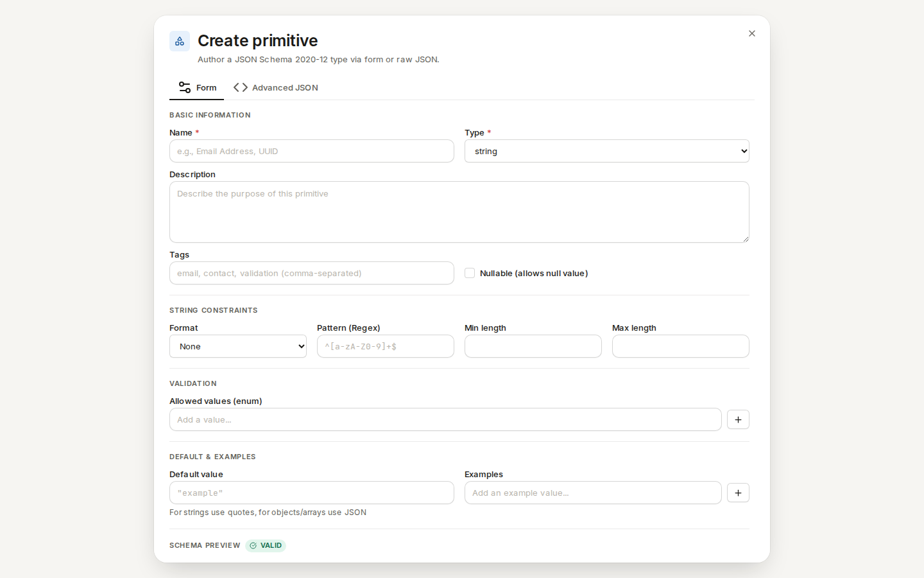924x578 pixels.
Task: Click the "For strings use quotes" hint text
Action: click(268, 512)
